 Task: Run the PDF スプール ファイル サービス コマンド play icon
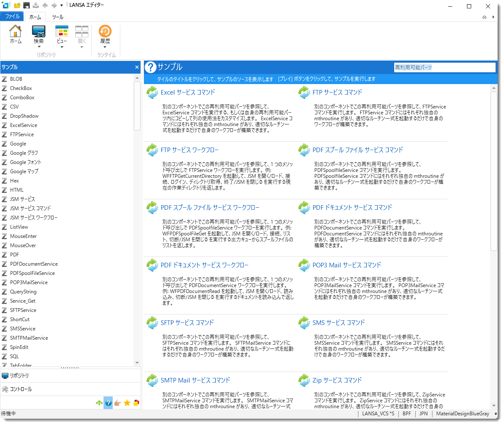304,150
